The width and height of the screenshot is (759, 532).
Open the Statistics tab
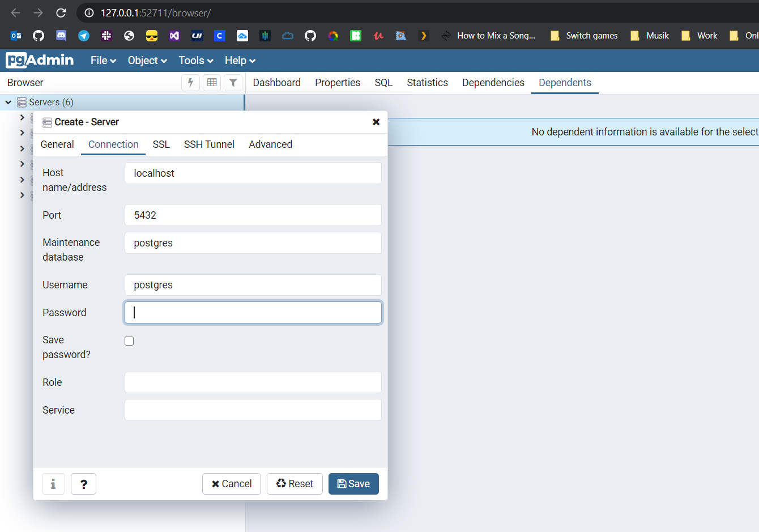click(428, 83)
